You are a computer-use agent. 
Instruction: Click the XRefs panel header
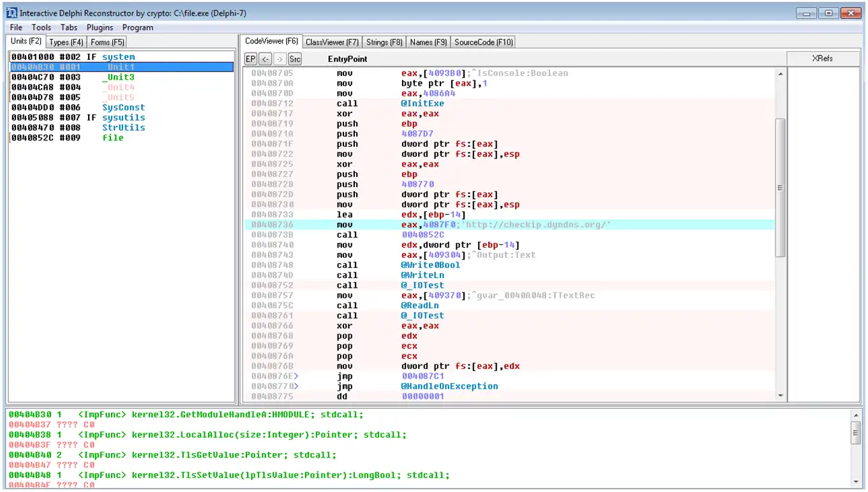[x=823, y=58]
